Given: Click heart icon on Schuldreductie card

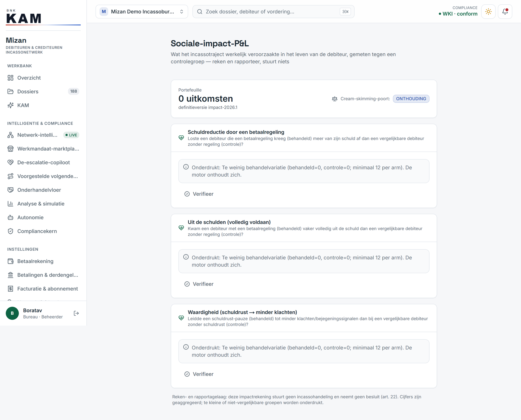Looking at the screenshot, I should 181,138.
